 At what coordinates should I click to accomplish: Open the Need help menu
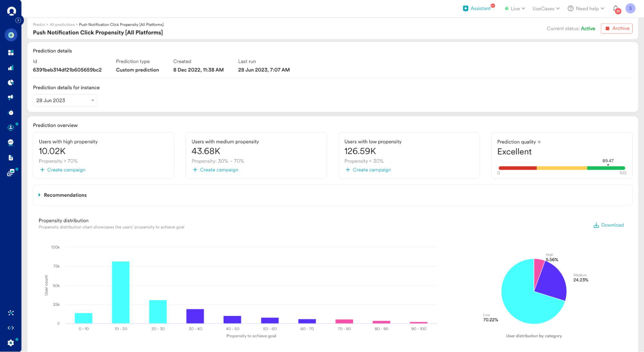click(586, 9)
